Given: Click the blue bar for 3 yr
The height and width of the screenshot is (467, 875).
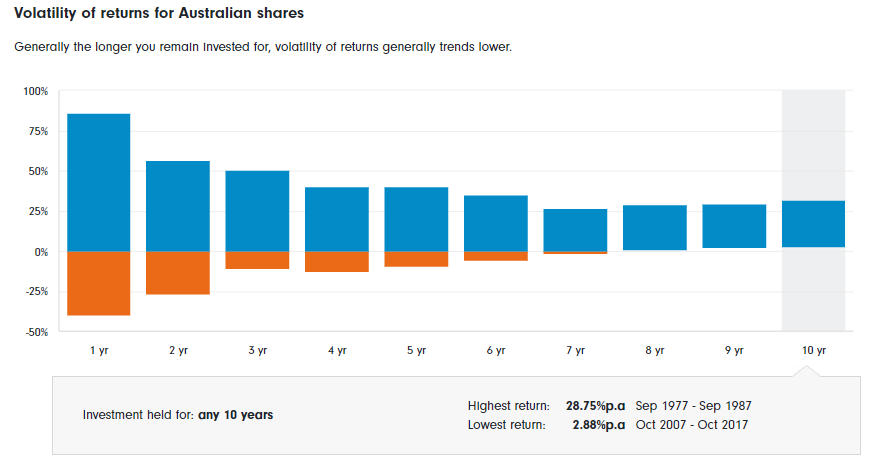Looking at the screenshot, I should 257,211.
